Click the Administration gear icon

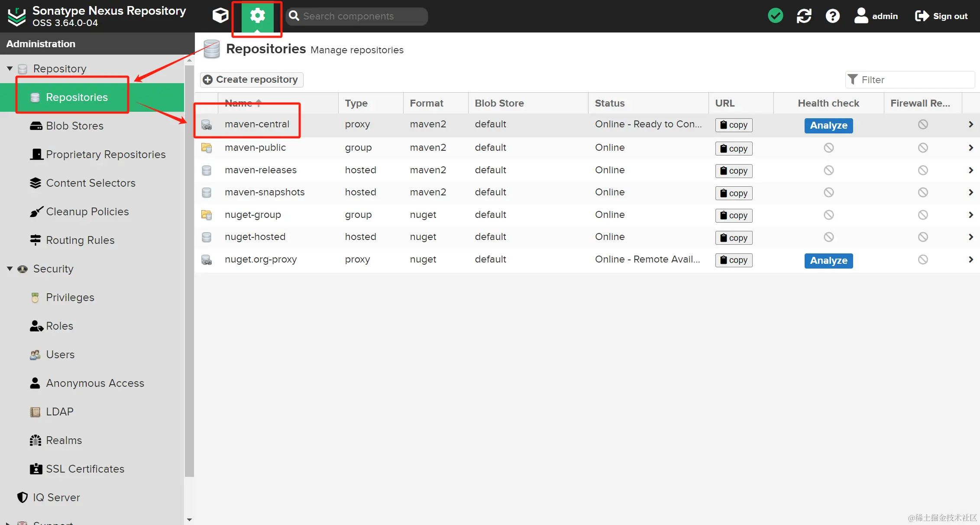[x=257, y=16]
